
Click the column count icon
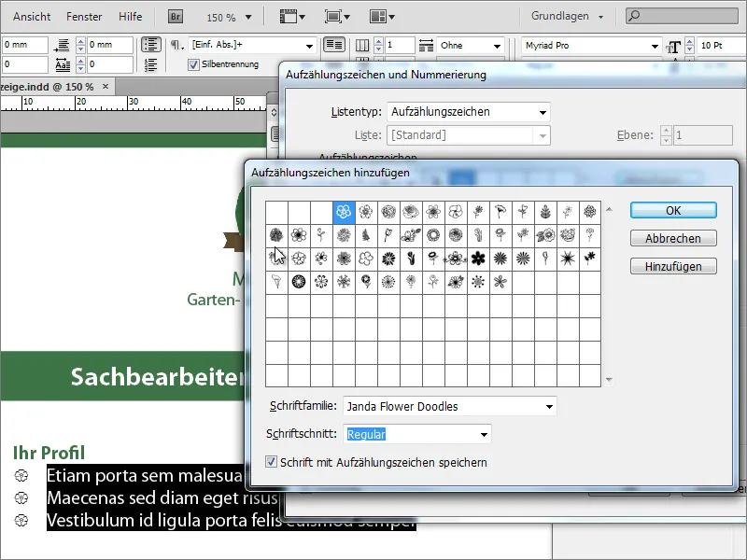tap(362, 45)
